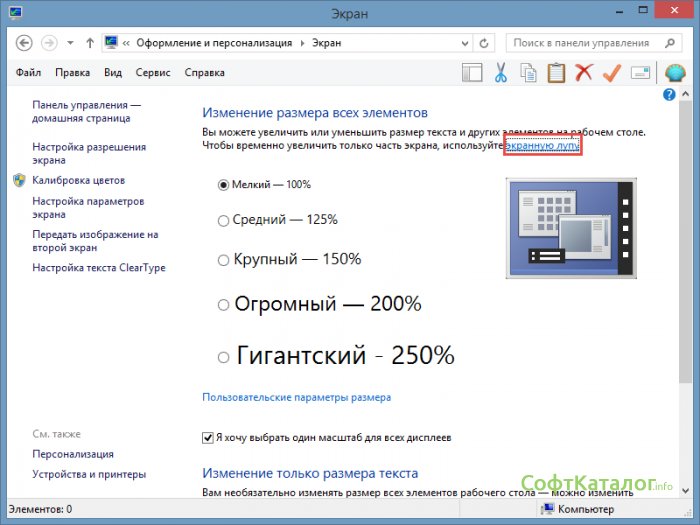700x525 pixels.
Task: Click the layout pane toolbar icon
Action: 472,73
